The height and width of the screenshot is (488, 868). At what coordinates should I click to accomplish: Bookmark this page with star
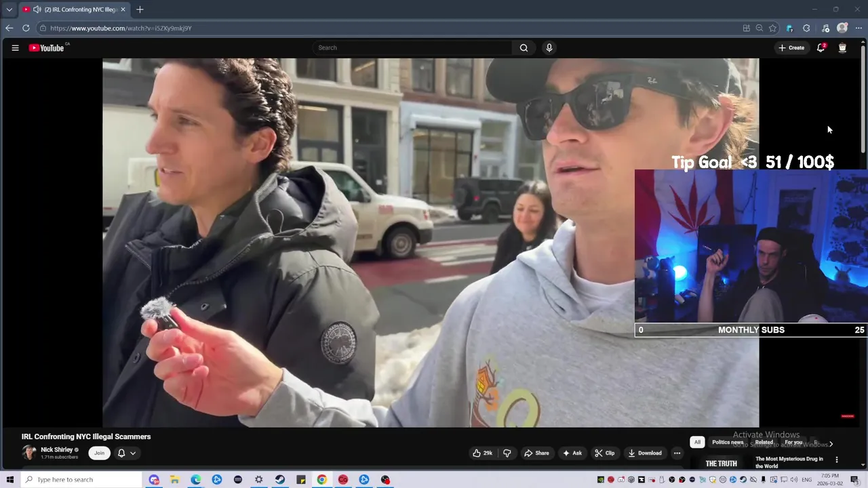pyautogui.click(x=772, y=28)
